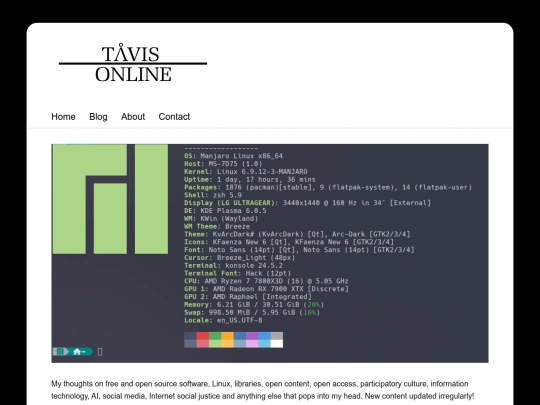Click the 'WM Theme: Breeze' line

pyautogui.click(x=217, y=227)
